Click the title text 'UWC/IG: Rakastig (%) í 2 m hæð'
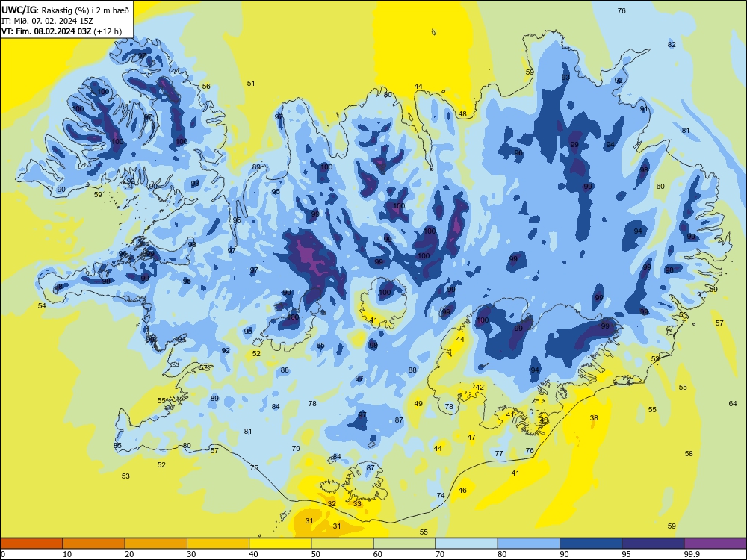Viewport: 747px width, 560px height. 65,10
